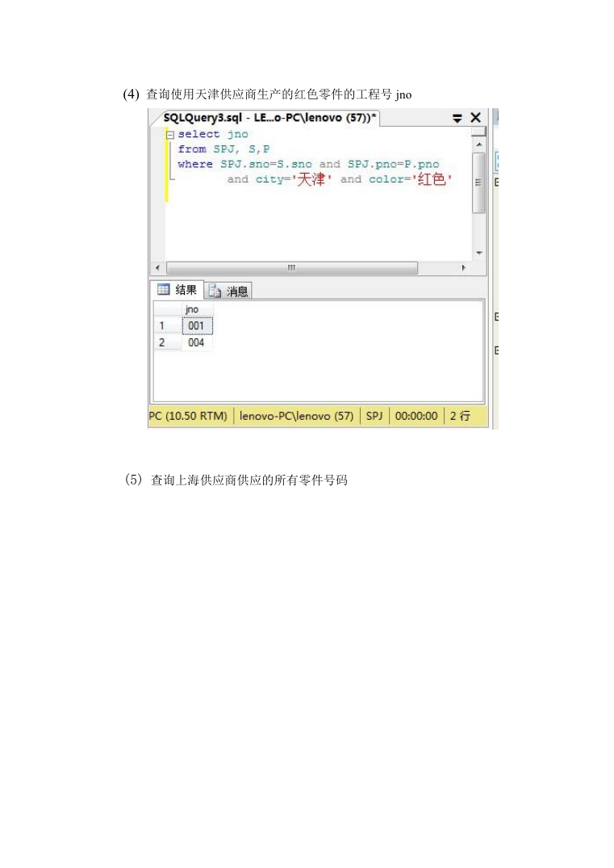Select row header 2 in results
Viewport: 614px width, 868px height.
(x=168, y=342)
